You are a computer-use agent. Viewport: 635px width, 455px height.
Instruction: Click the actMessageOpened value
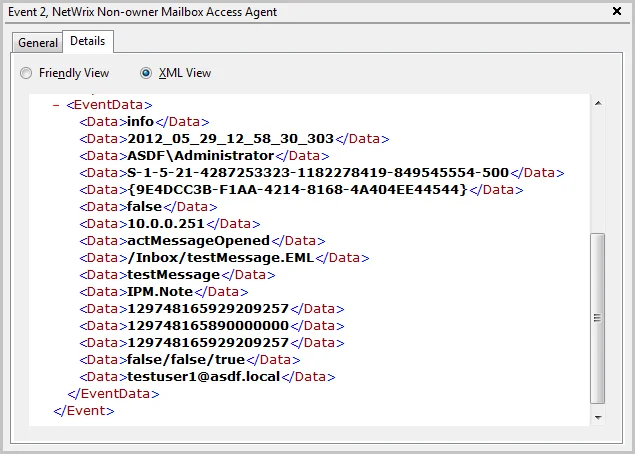click(198, 241)
